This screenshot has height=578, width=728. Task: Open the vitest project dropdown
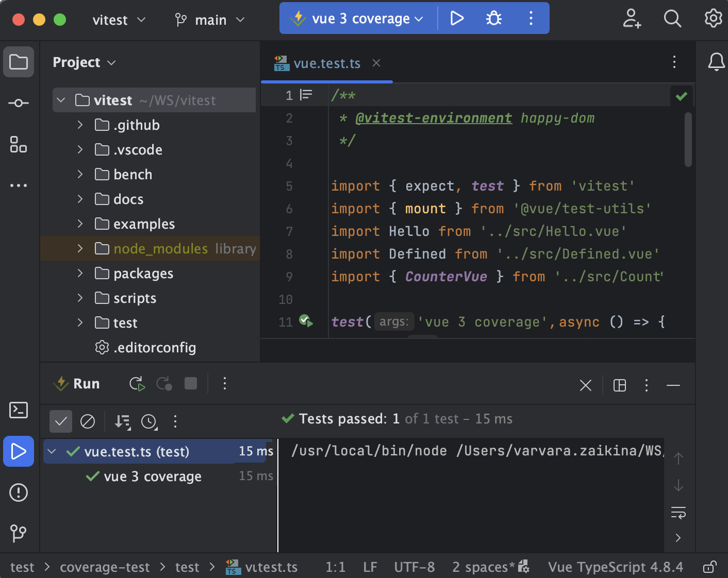pyautogui.click(x=119, y=20)
